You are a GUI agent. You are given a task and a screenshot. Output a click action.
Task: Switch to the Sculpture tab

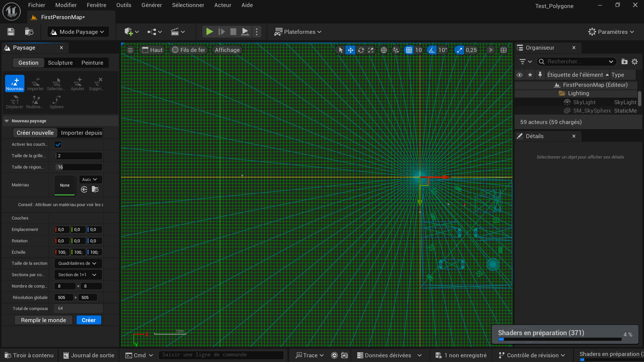point(60,63)
